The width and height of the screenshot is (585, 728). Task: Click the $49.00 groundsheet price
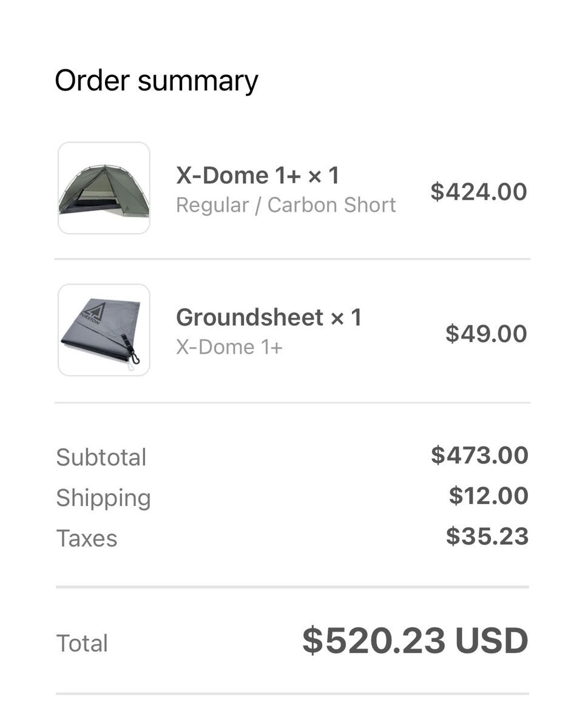tap(486, 334)
